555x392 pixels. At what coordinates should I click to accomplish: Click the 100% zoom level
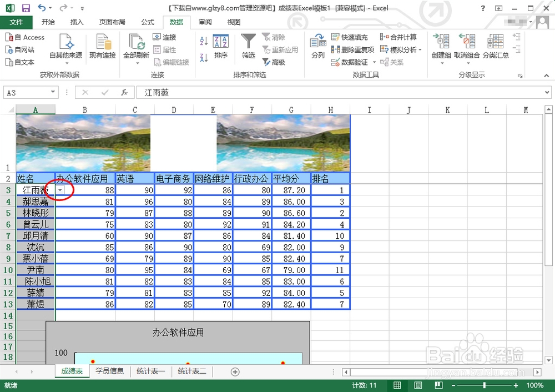(535, 385)
